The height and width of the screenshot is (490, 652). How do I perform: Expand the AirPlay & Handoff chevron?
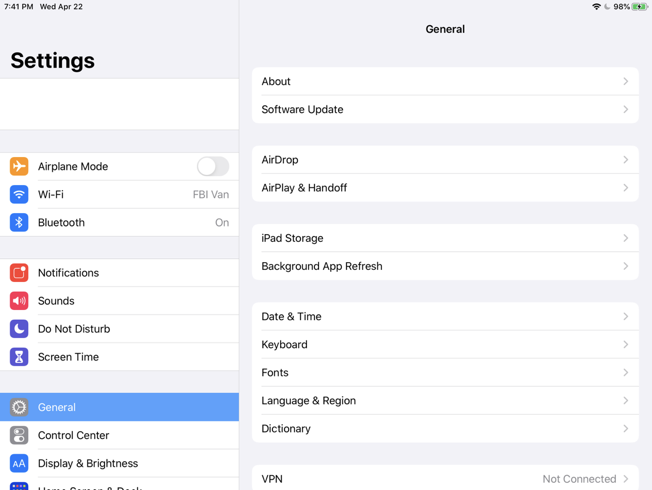(x=626, y=188)
